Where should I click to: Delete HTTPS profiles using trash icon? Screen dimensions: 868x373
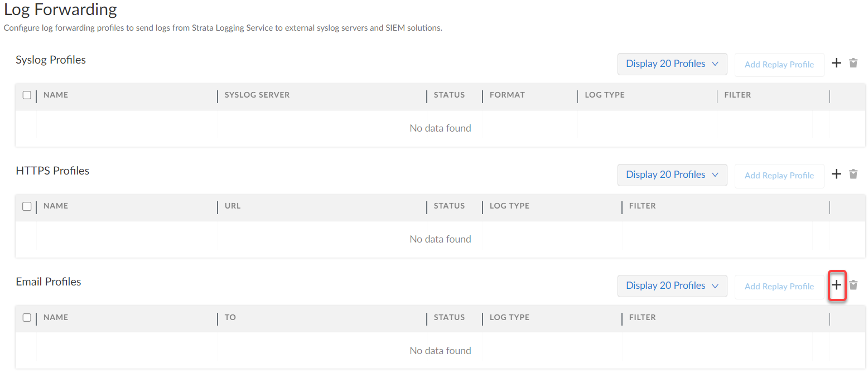pyautogui.click(x=853, y=174)
